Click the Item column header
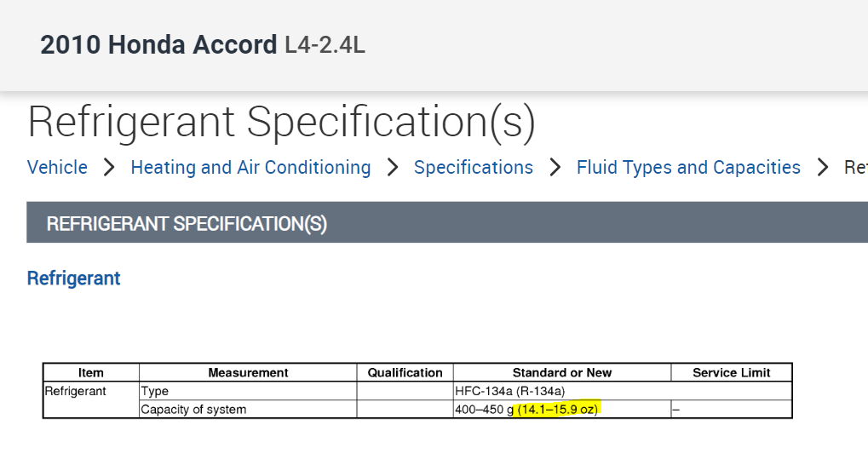Screen dimensions: 868x465 click(91, 372)
